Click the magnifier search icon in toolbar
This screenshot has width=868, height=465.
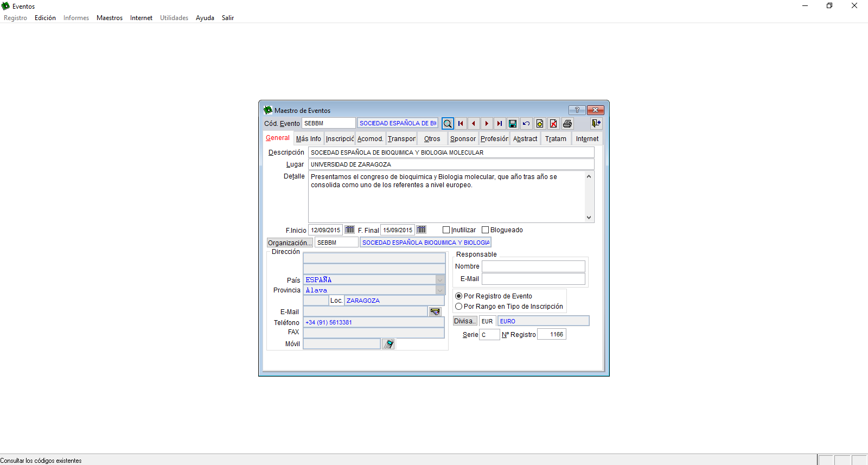click(448, 124)
